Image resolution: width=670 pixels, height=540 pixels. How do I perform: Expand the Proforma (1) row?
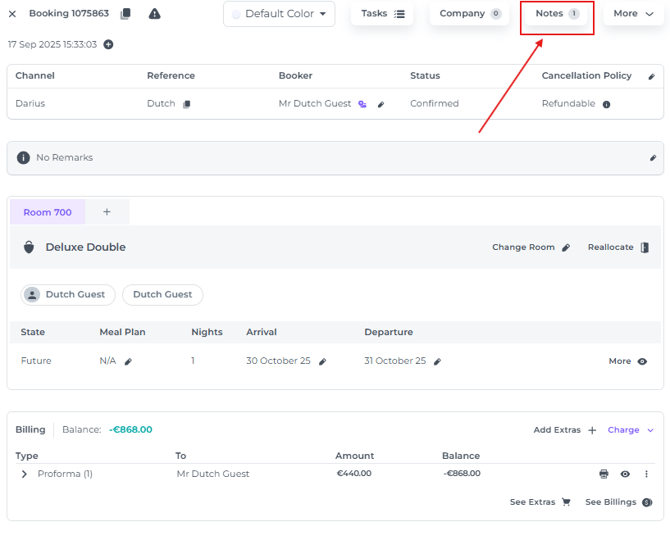24,474
